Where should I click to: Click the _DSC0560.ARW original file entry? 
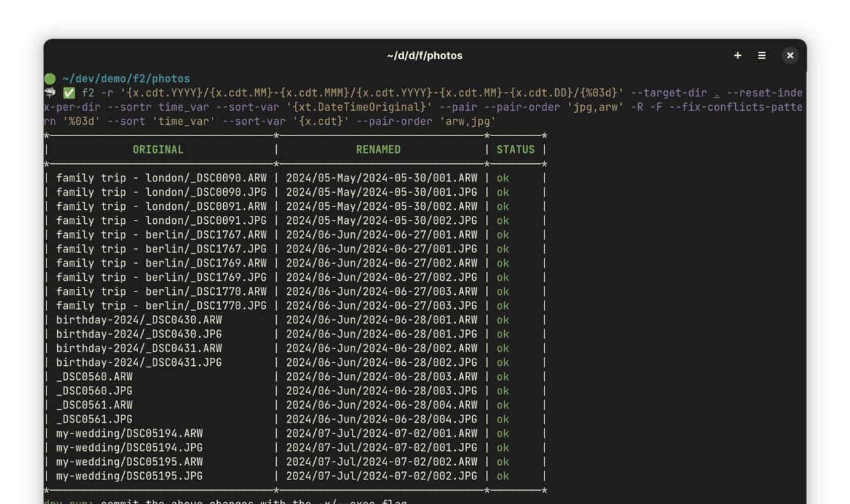[94, 377]
